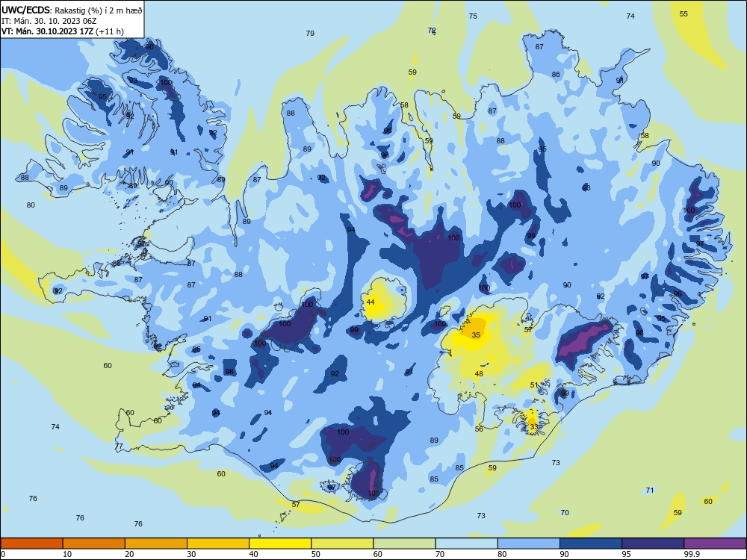Click the '70' value over the southeast sea
Image resolution: width=747 pixels, height=560 pixels.
[565, 512]
